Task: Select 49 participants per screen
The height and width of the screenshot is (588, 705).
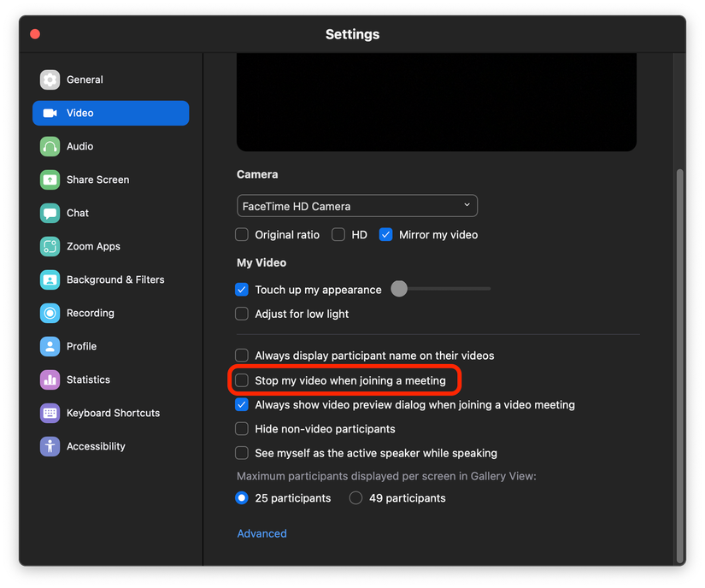Action: pos(355,497)
